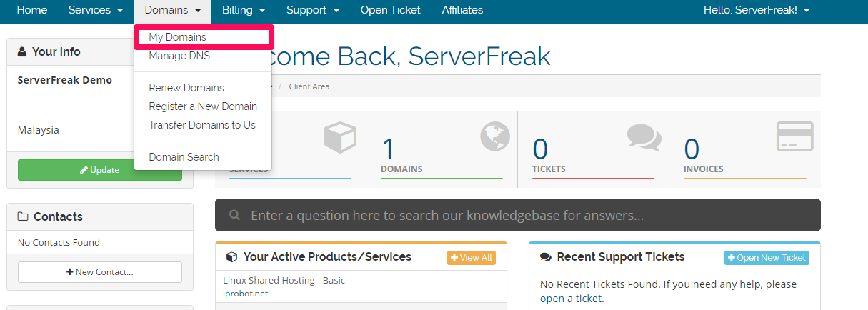Image resolution: width=868 pixels, height=310 pixels.
Task: Open the Open Ticket page
Action: click(391, 10)
